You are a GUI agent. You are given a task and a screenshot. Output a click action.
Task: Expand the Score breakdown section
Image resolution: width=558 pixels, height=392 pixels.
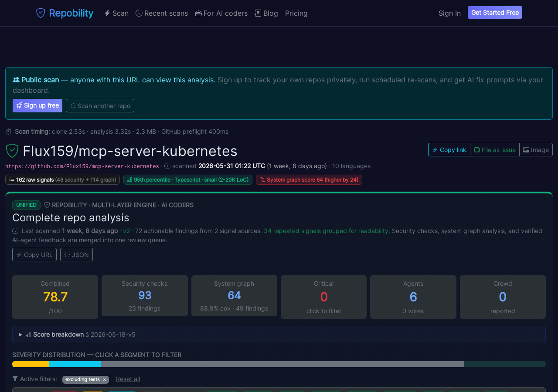click(279, 335)
